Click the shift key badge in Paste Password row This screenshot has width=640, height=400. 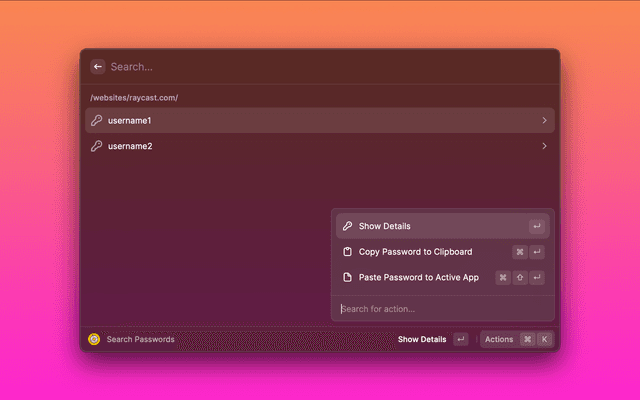point(520,277)
